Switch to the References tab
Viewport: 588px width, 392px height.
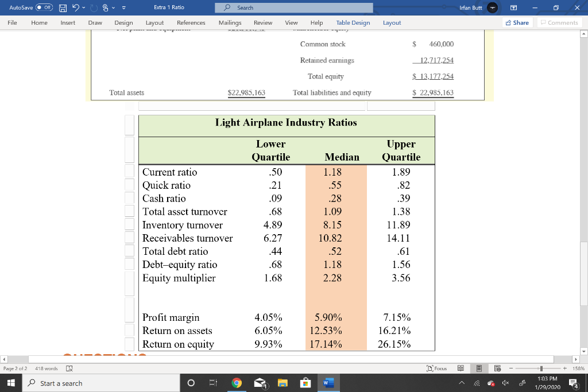click(191, 22)
